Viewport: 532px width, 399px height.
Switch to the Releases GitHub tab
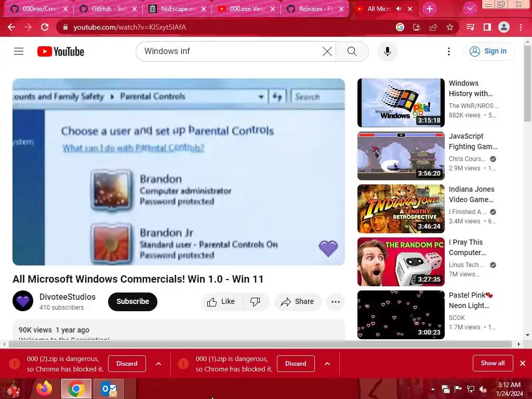tap(315, 9)
